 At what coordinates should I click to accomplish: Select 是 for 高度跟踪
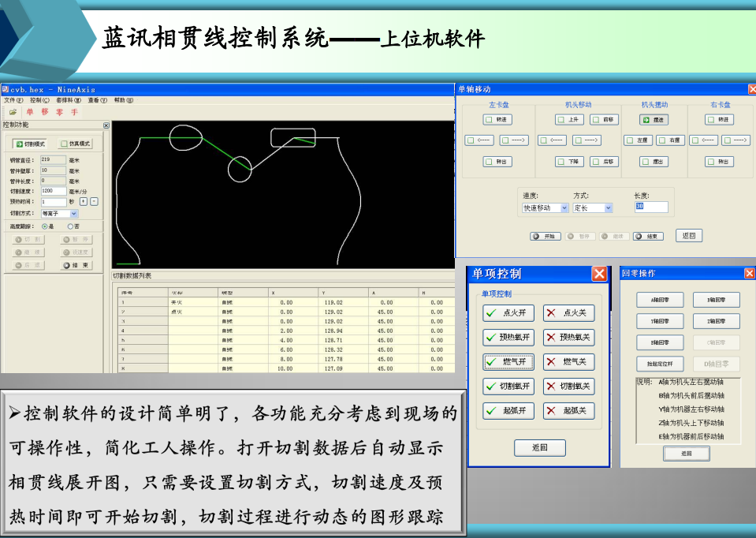coord(44,226)
